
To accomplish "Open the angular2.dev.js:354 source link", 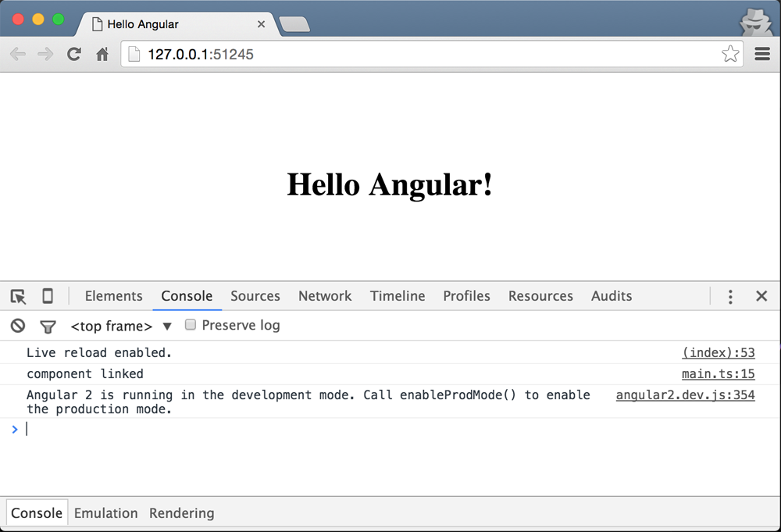I will tap(685, 395).
